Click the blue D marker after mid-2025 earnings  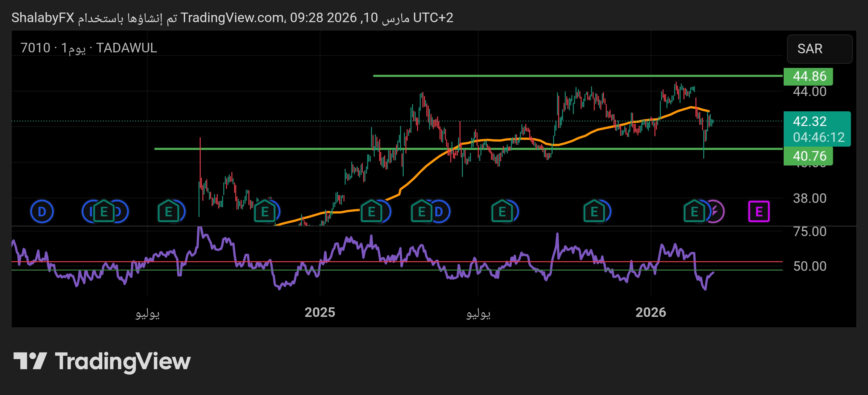[x=440, y=212]
